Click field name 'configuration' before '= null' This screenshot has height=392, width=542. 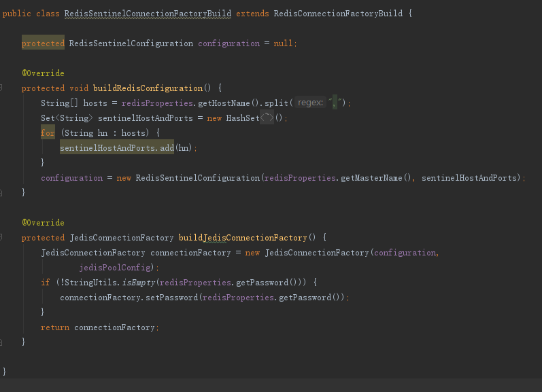[x=228, y=43]
